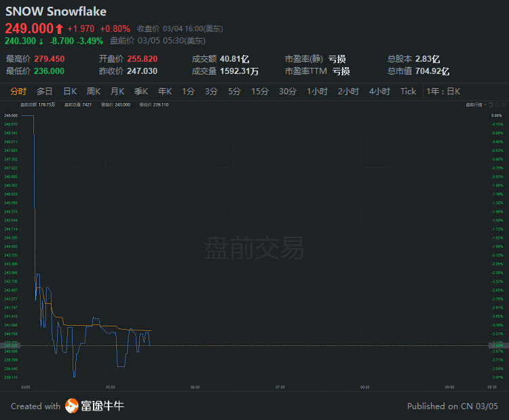Click the 开盘价 value 255.820
Screen dimensions: 509x420
click(x=143, y=59)
